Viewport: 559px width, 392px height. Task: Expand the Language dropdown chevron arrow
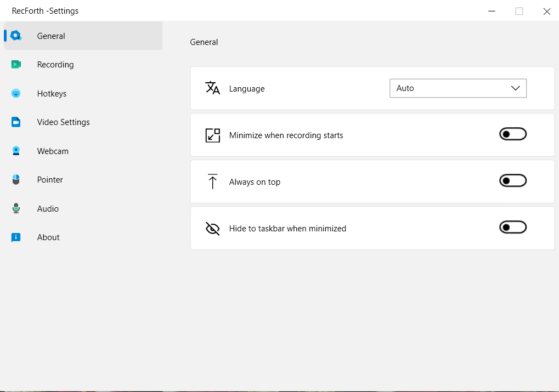pos(515,88)
